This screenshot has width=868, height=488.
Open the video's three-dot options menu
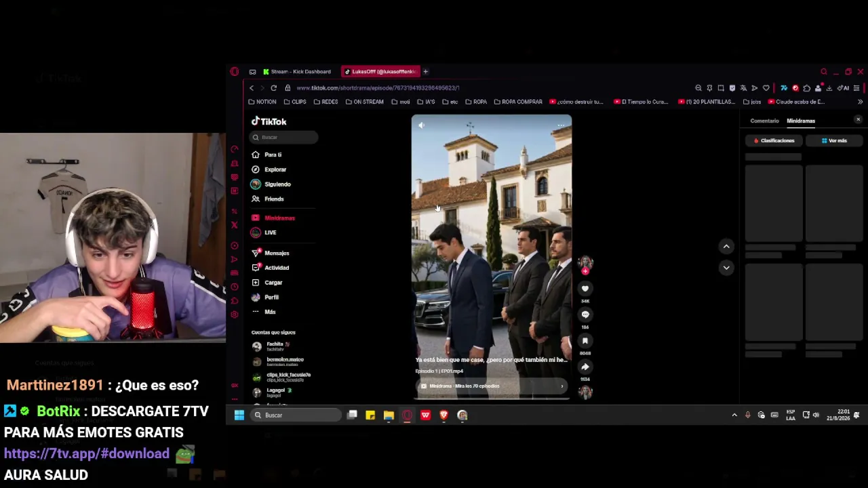click(561, 125)
